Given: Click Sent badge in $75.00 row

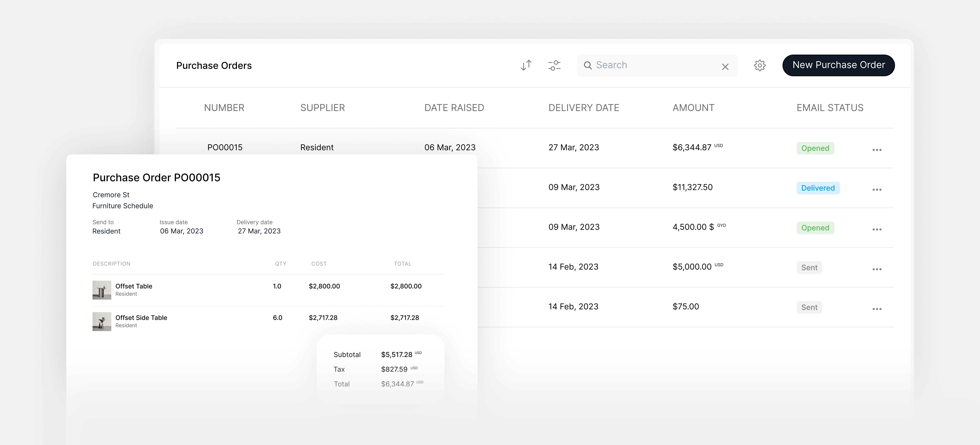Looking at the screenshot, I should pos(809,307).
